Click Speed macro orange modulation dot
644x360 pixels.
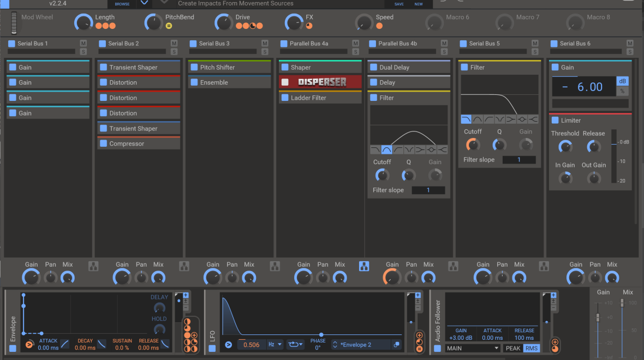coord(379,26)
